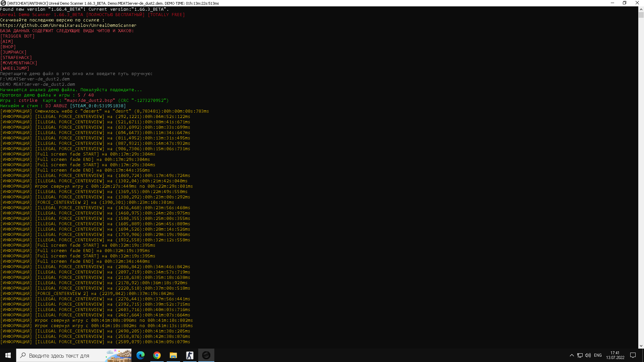This screenshot has width=644, height=362.
Task: Restore down the scanner console window
Action: point(625,3)
